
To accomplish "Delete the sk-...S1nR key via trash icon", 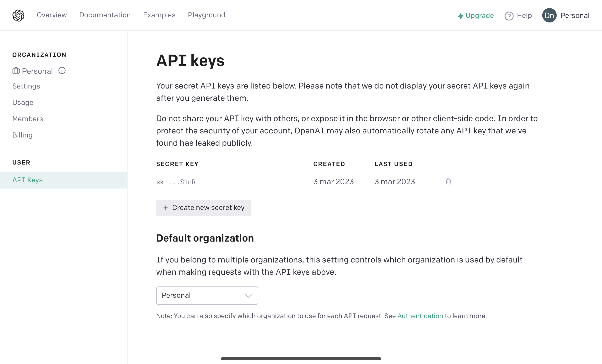I will click(448, 181).
